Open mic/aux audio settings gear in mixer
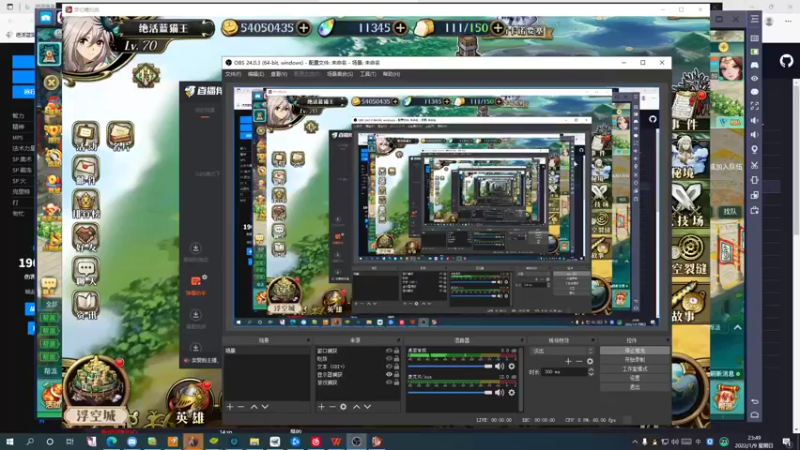Screen dimensions: 800x450 point(512,392)
